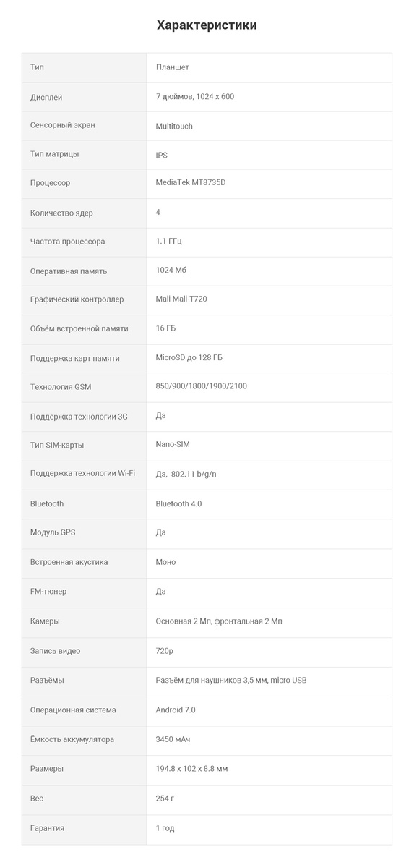
Task: Select the 3450 мАч battery value
Action: pos(173,739)
